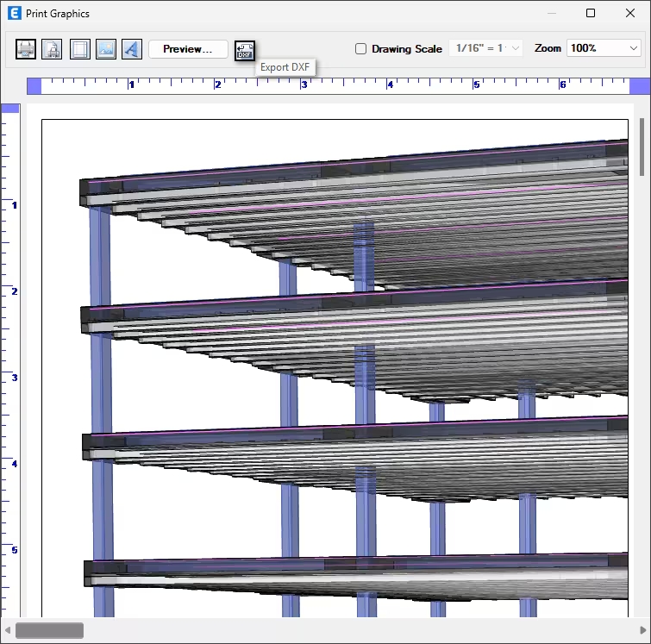651x644 pixels.
Task: Click the top margin marker on vertical ruler
Action: (10, 109)
